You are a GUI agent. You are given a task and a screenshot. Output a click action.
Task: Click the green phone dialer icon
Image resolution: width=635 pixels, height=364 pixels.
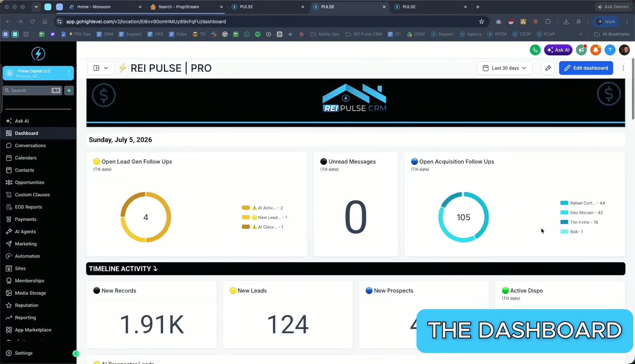tap(535, 50)
